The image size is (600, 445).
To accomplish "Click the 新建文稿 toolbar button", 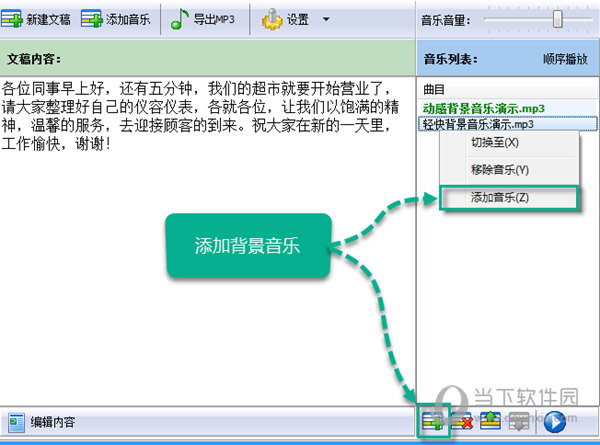I will point(36,19).
